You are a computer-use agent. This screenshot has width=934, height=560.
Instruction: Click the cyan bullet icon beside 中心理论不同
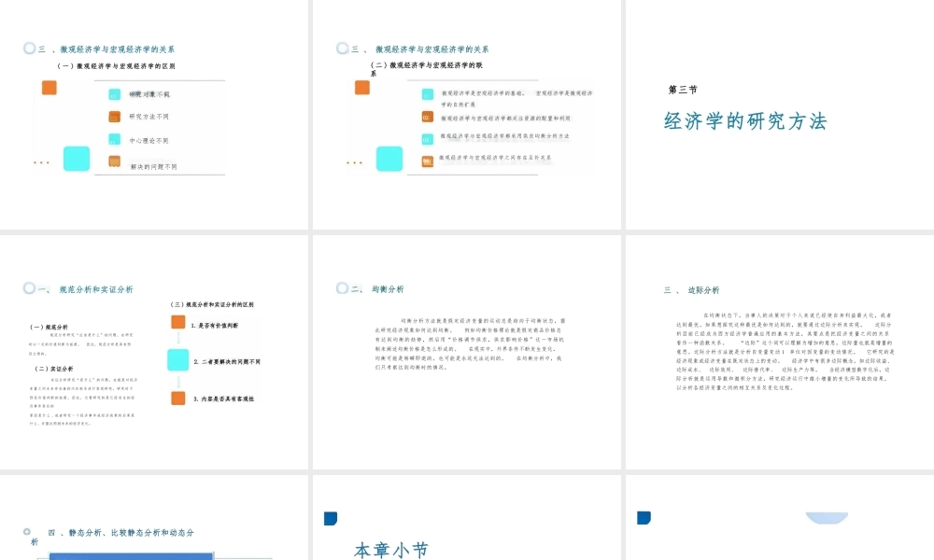click(x=114, y=139)
